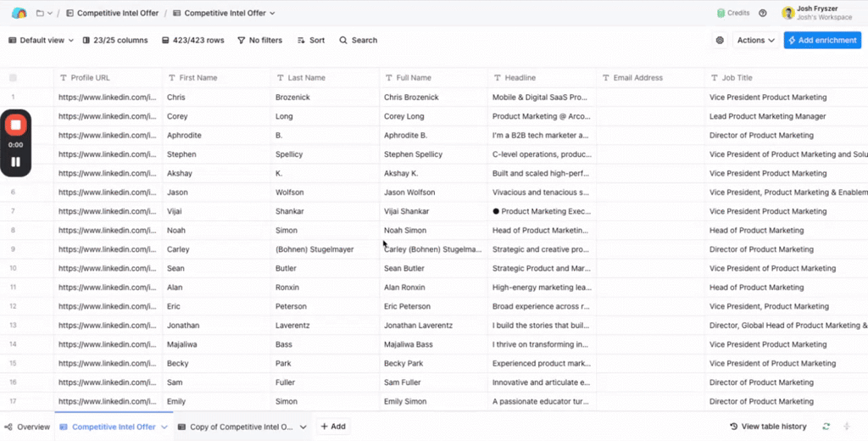Viewport: 868px width, 441px height.
Task: Open the Actions dropdown menu
Action: (755, 40)
